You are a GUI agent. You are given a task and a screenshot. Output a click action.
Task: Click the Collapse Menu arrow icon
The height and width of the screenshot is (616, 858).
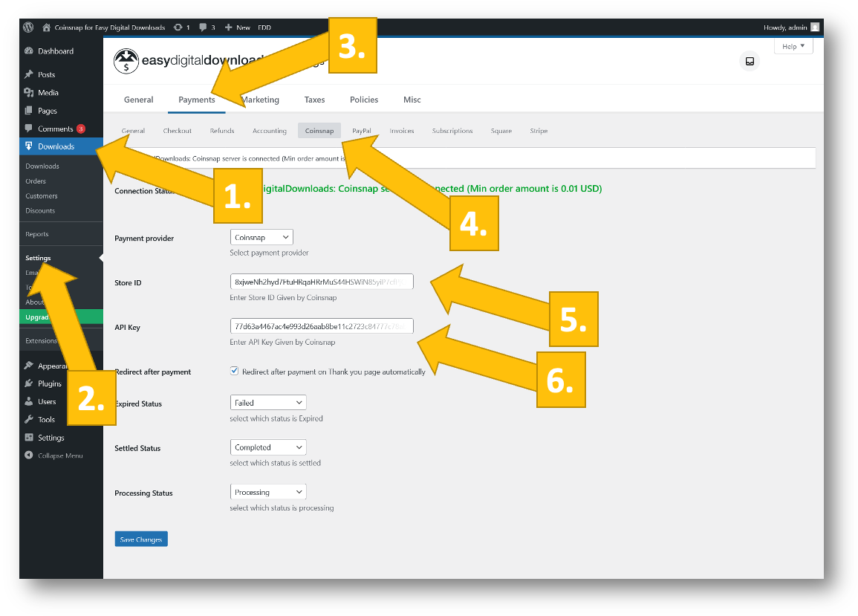click(29, 455)
